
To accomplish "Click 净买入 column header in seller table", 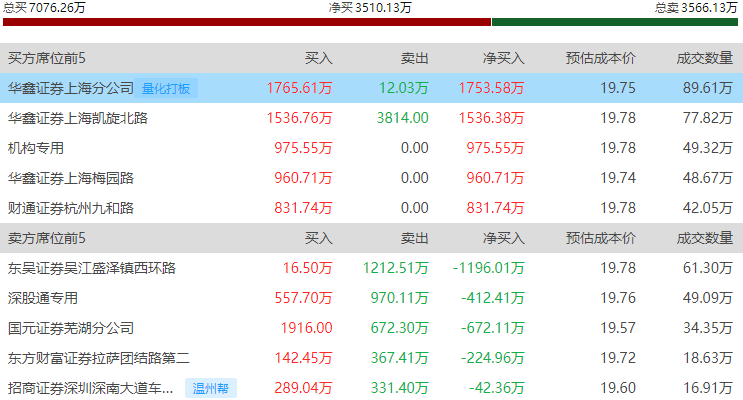I will point(504,238).
